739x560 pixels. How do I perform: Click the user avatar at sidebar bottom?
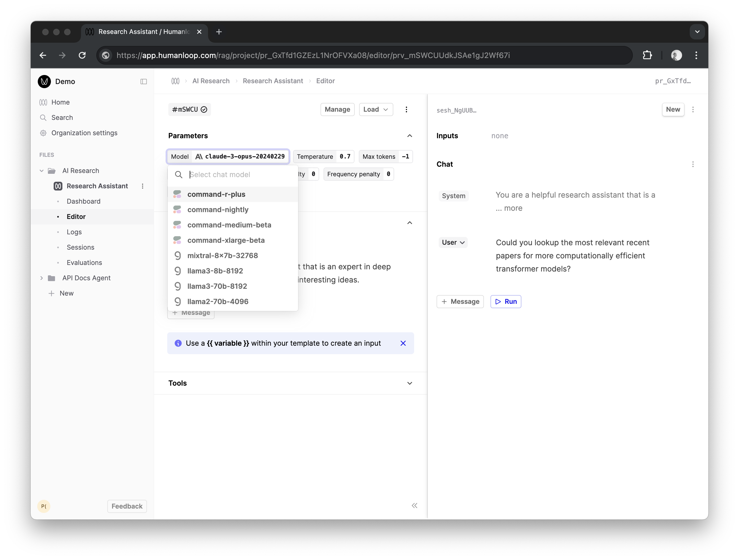44,506
